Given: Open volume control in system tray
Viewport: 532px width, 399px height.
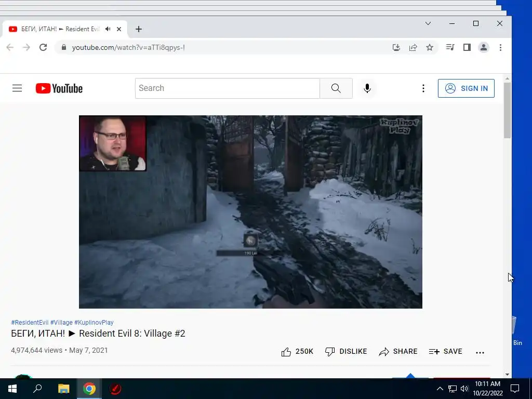Looking at the screenshot, I should point(464,389).
